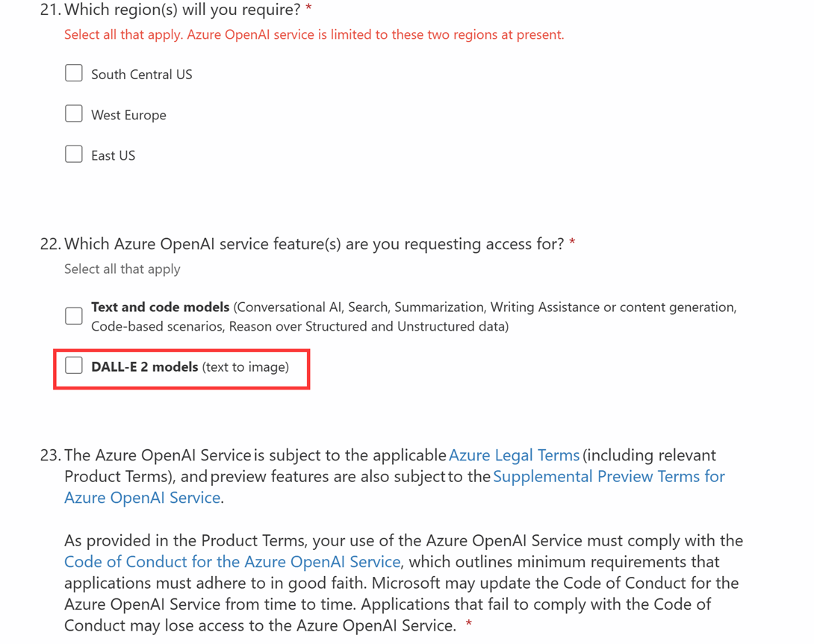This screenshot has width=814, height=644.
Task: Click the bold 'Text and code models' label
Action: coord(161,307)
